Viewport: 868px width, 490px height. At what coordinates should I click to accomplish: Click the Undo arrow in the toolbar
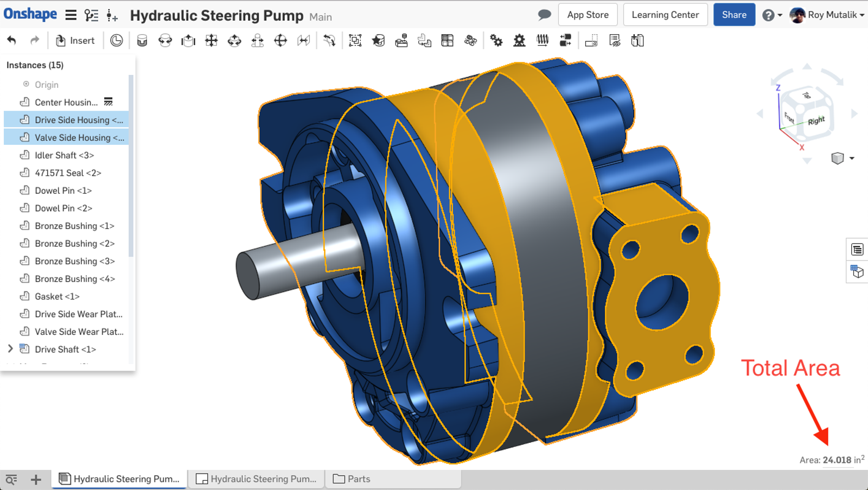[11, 40]
